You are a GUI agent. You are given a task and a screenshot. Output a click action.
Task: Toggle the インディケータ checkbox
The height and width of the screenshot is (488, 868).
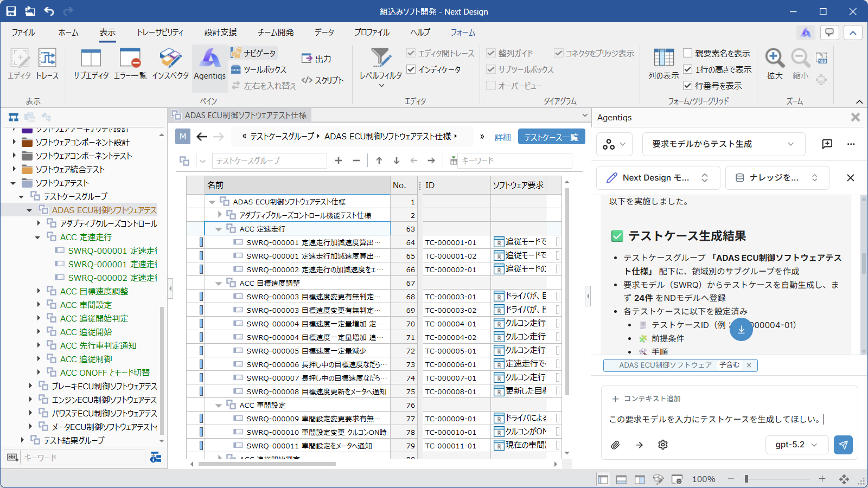[411, 69]
